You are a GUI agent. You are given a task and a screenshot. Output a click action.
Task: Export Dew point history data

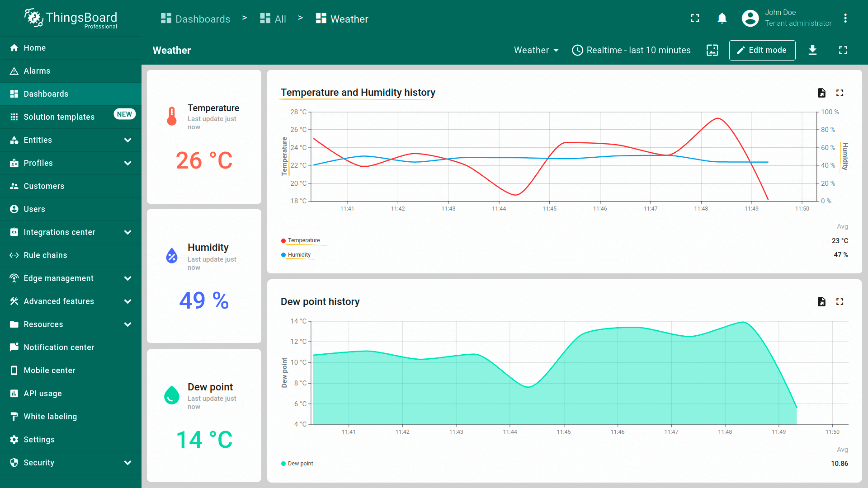click(x=821, y=302)
